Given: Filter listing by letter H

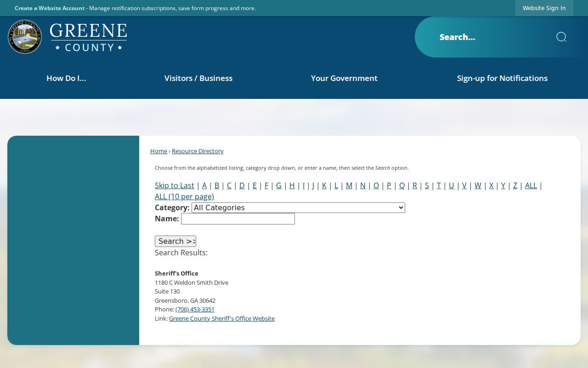Looking at the screenshot, I should coord(292,185).
